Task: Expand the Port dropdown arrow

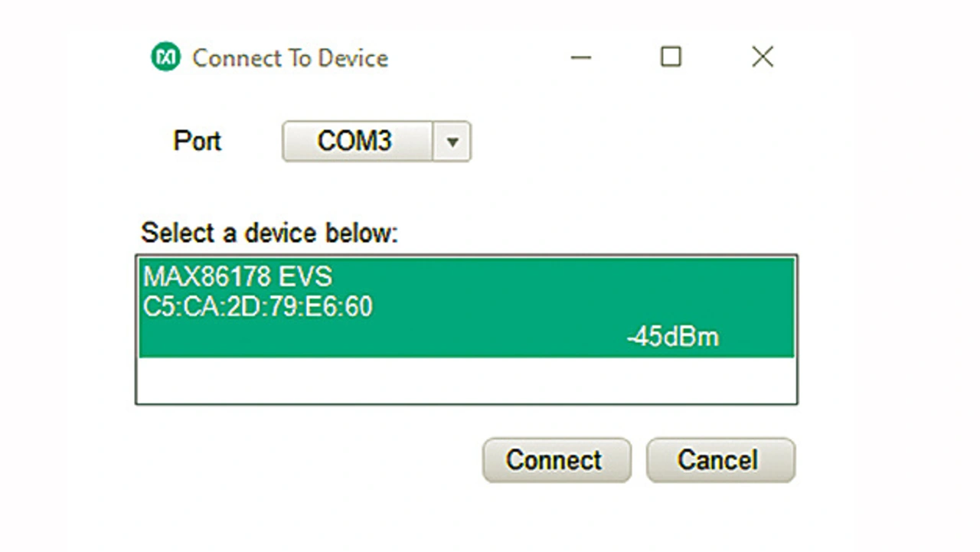Action: point(452,142)
